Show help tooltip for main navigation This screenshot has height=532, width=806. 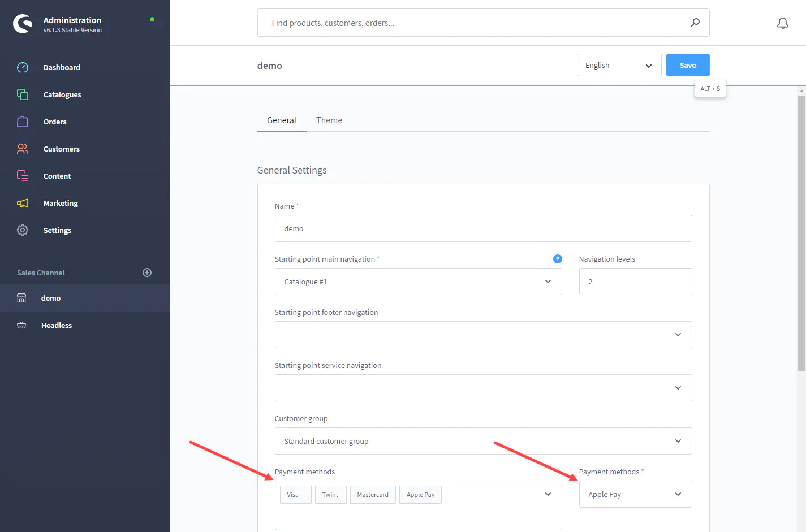pyautogui.click(x=557, y=259)
